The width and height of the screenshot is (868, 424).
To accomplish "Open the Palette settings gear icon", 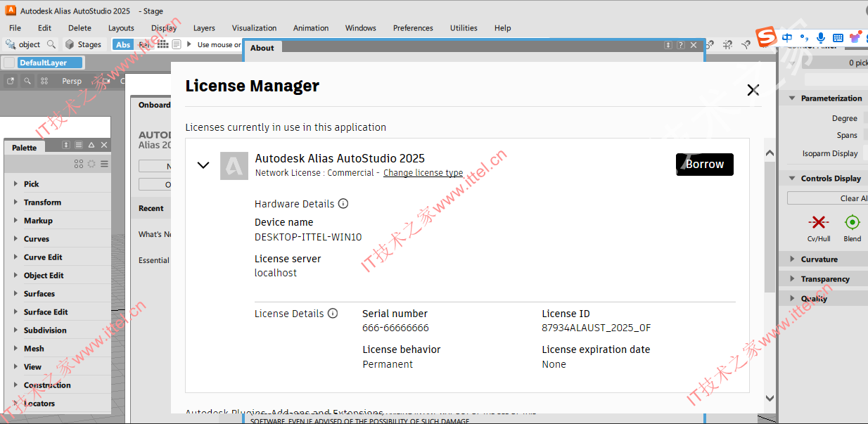I will [91, 164].
